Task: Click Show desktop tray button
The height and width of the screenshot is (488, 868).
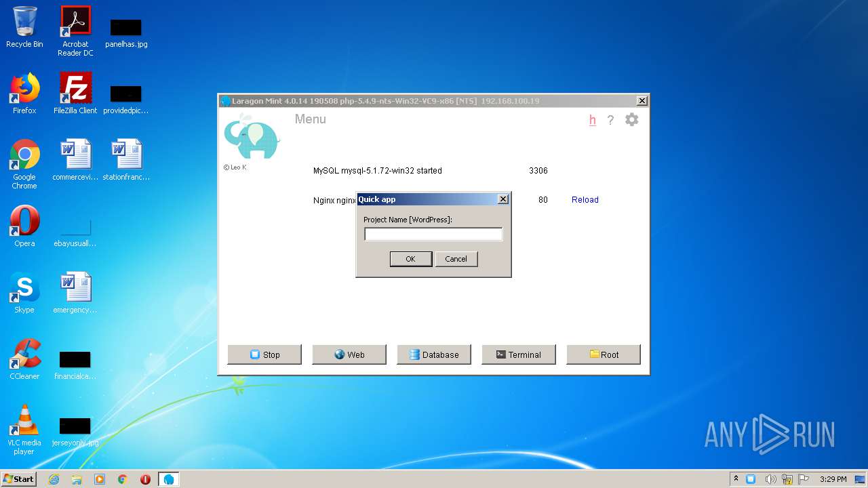Action: [861, 479]
